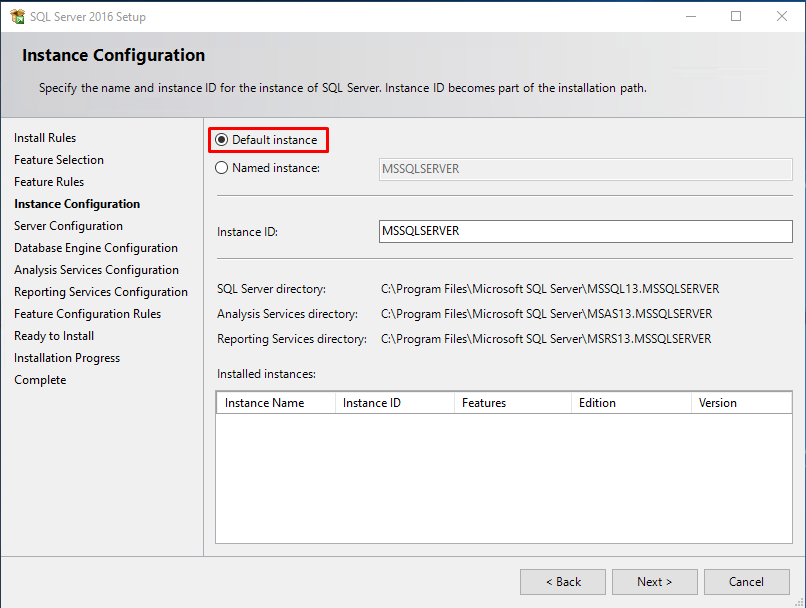Cancel the SQL Server setup

(x=746, y=582)
